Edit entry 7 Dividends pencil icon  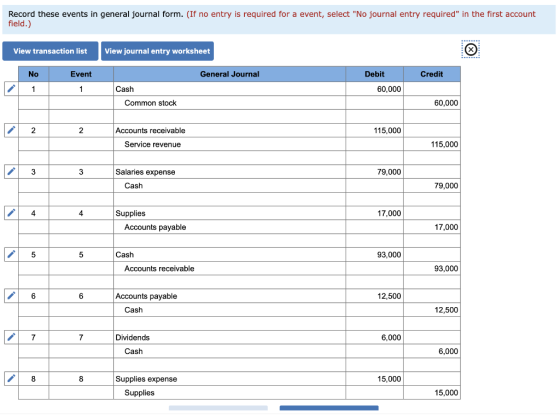(11, 337)
